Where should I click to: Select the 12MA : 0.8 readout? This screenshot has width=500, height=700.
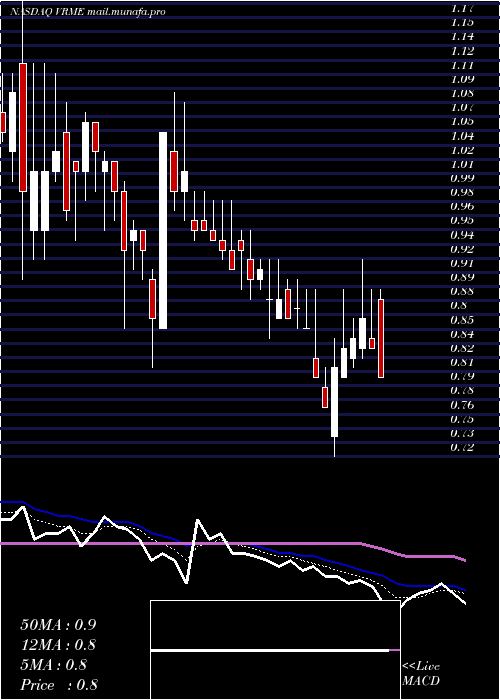(58, 645)
